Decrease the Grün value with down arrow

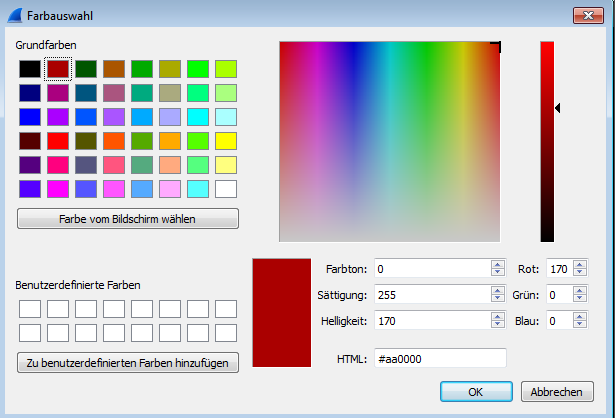[x=578, y=299]
